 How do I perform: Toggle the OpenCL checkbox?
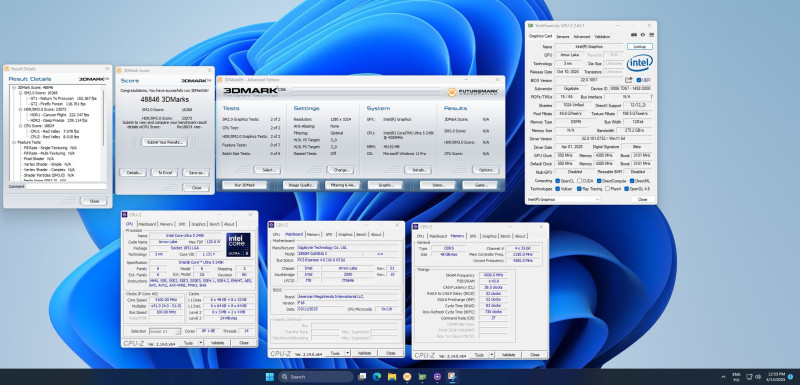click(557, 181)
